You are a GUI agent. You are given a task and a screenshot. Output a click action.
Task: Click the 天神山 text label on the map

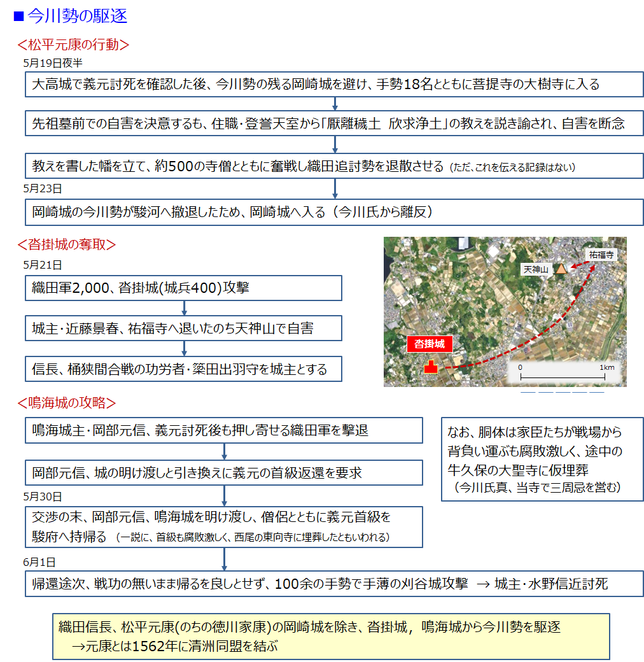pyautogui.click(x=535, y=269)
